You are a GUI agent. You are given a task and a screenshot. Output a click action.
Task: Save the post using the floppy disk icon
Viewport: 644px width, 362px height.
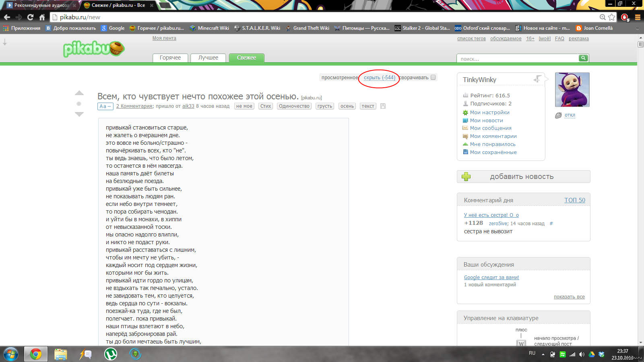click(383, 106)
